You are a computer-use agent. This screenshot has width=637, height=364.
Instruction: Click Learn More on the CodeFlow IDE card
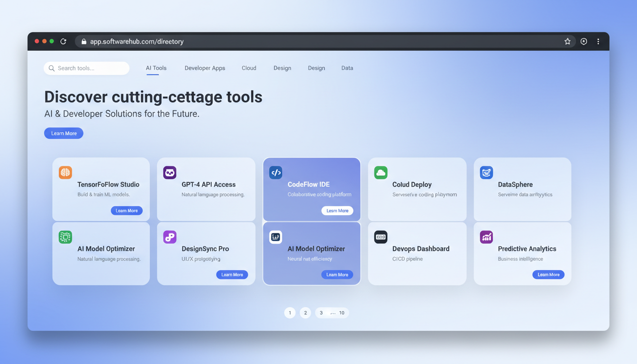click(x=337, y=210)
